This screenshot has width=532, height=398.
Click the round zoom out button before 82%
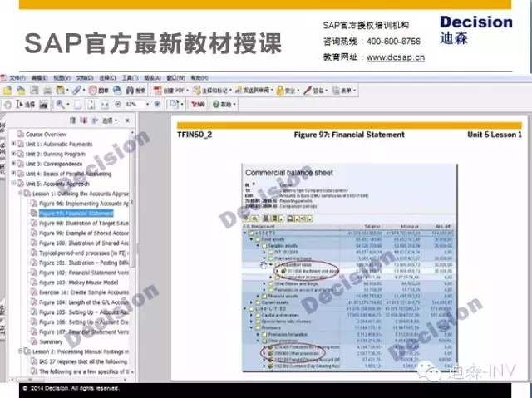[x=118, y=104]
